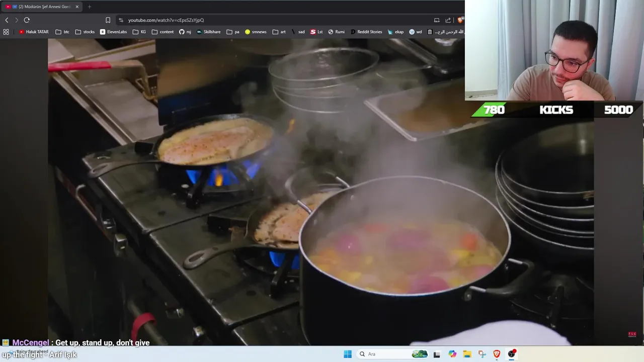
Task: Open a new browser tab
Action: pyautogui.click(x=90, y=7)
